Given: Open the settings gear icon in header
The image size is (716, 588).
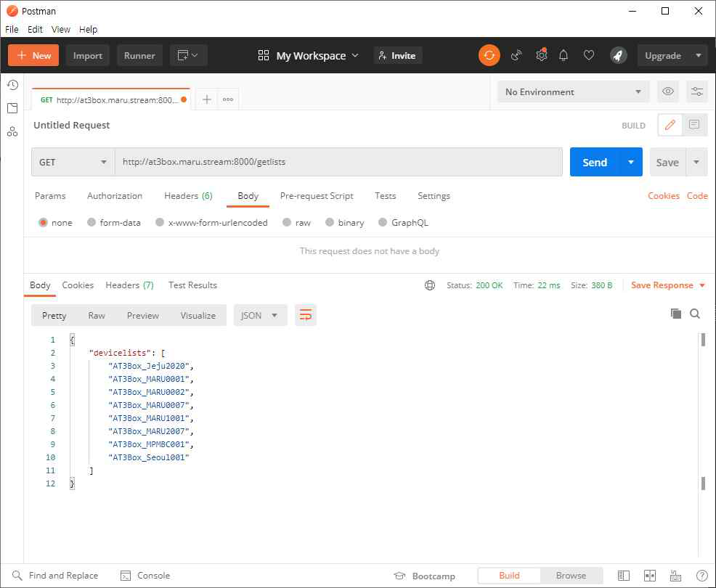Looking at the screenshot, I should pos(541,55).
